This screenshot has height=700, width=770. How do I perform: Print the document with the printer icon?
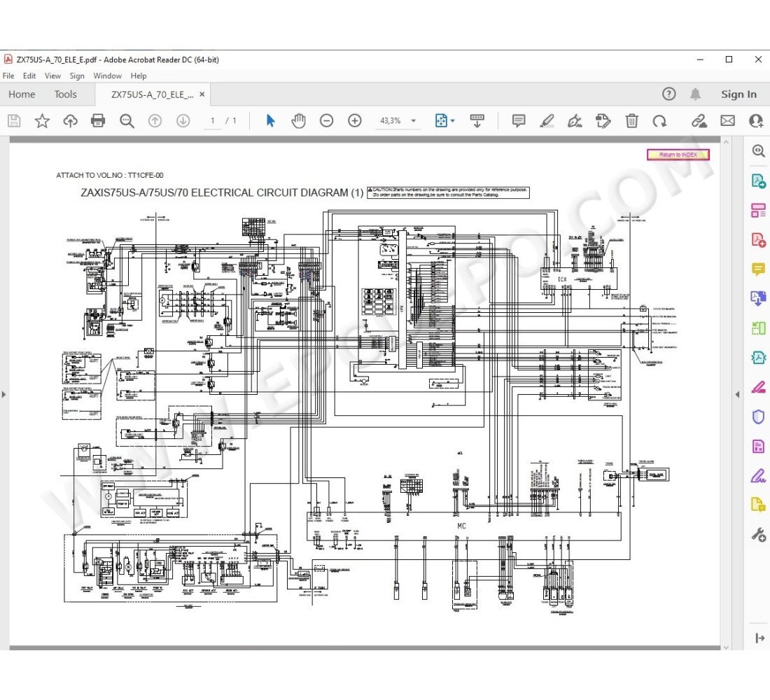(x=98, y=121)
